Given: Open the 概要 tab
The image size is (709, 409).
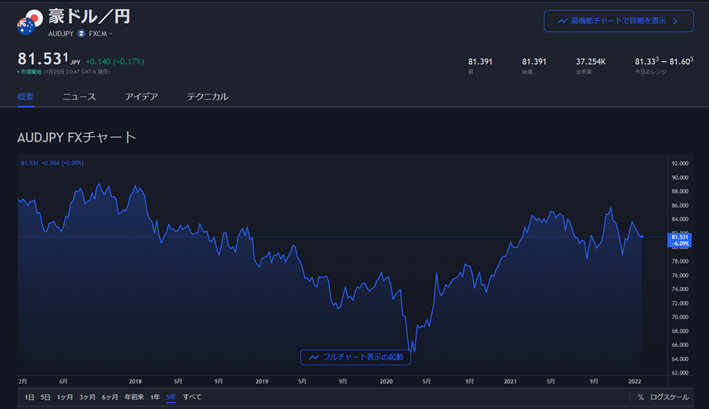Looking at the screenshot, I should point(26,97).
